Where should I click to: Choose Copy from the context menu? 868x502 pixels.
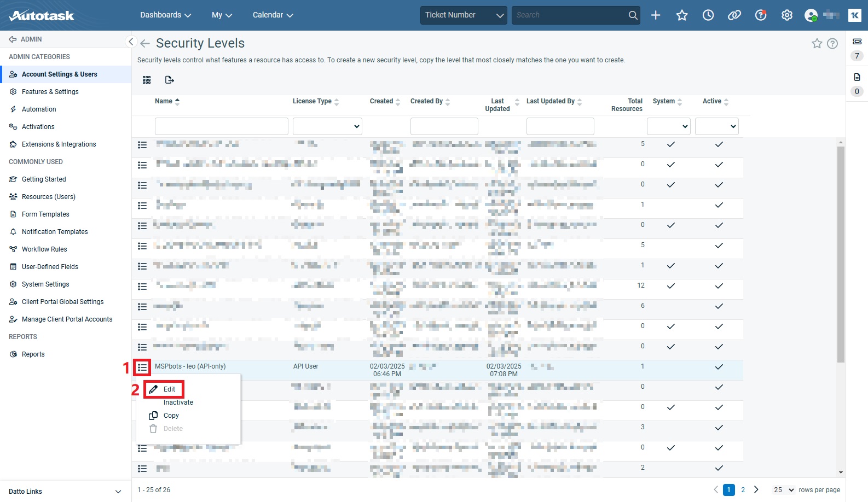pos(171,416)
